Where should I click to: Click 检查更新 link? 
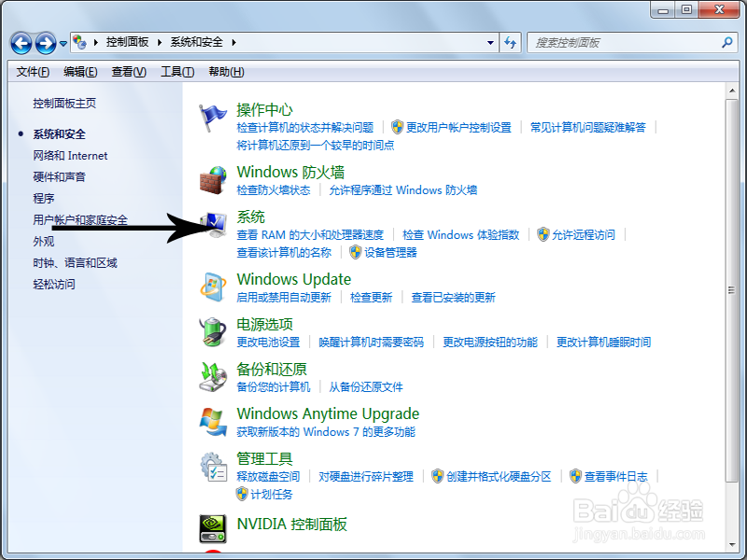click(371, 298)
